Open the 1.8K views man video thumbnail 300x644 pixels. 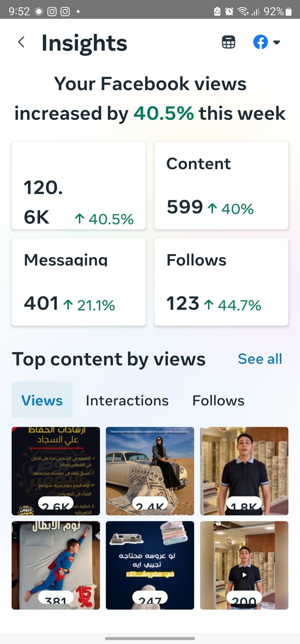[x=244, y=471]
